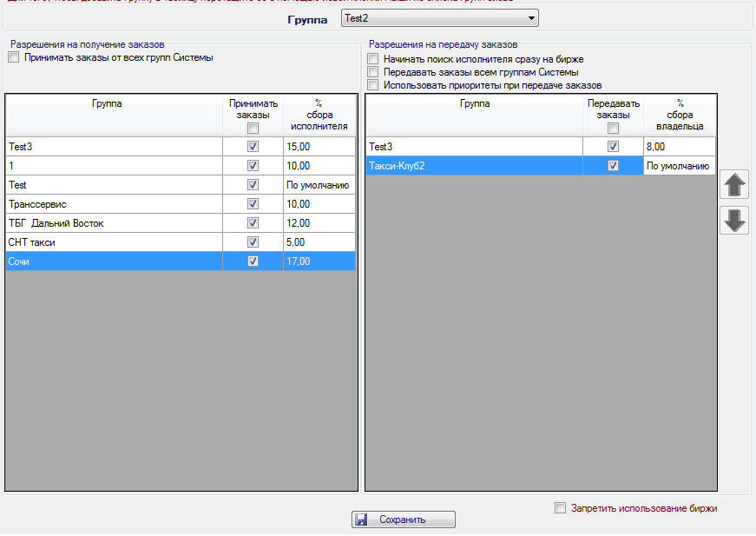
Task: Click the 15,00 fee cell for Test3
Action: tap(319, 147)
